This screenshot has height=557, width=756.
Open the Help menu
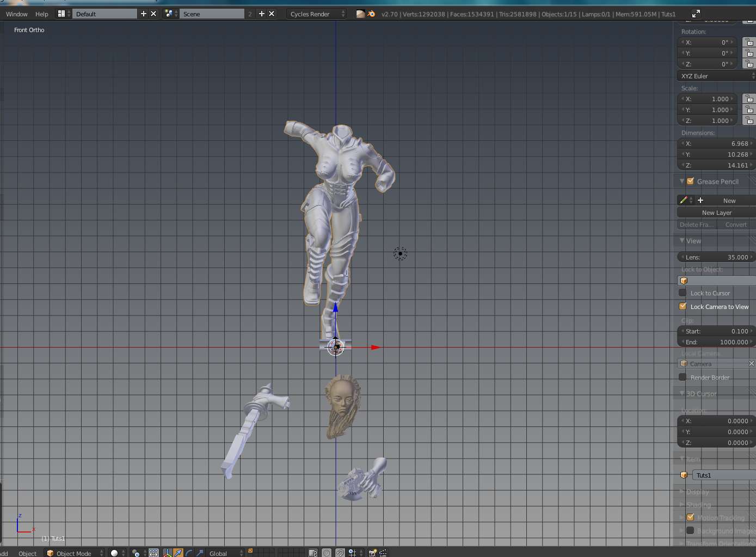[x=42, y=14]
